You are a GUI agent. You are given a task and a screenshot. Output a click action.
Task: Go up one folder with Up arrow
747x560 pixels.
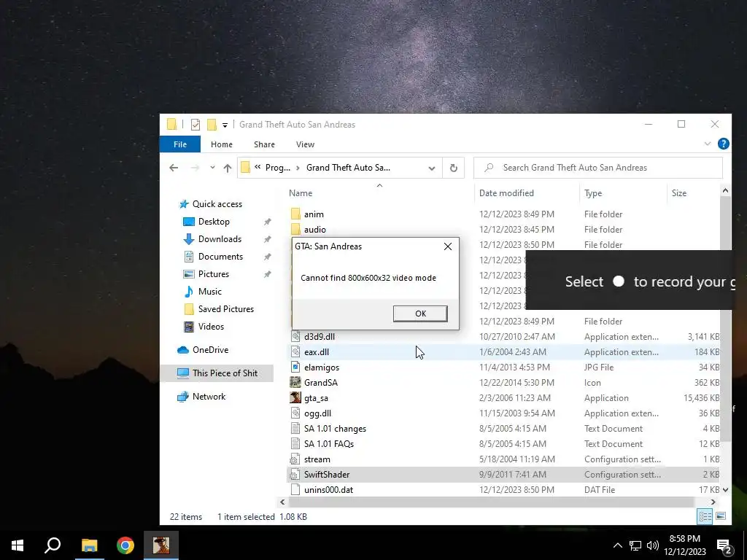click(x=228, y=168)
